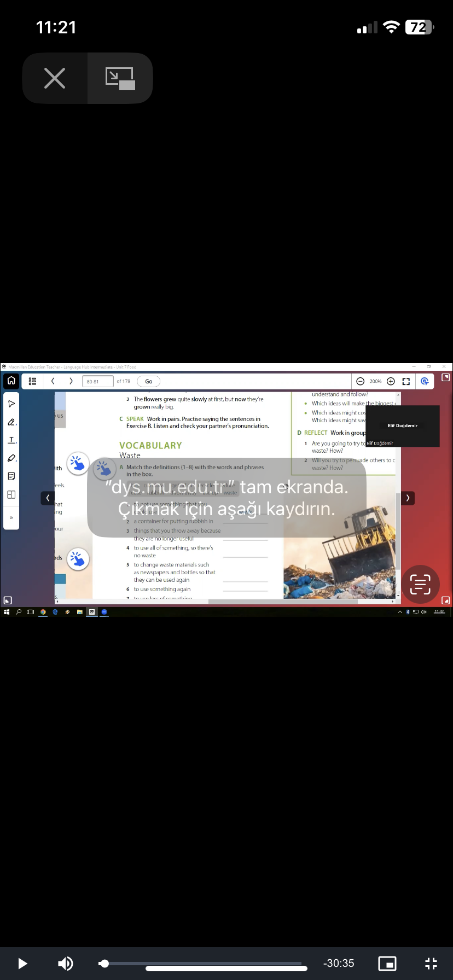Image resolution: width=453 pixels, height=980 pixels.
Task: Close the video player with the X button
Action: [55, 78]
